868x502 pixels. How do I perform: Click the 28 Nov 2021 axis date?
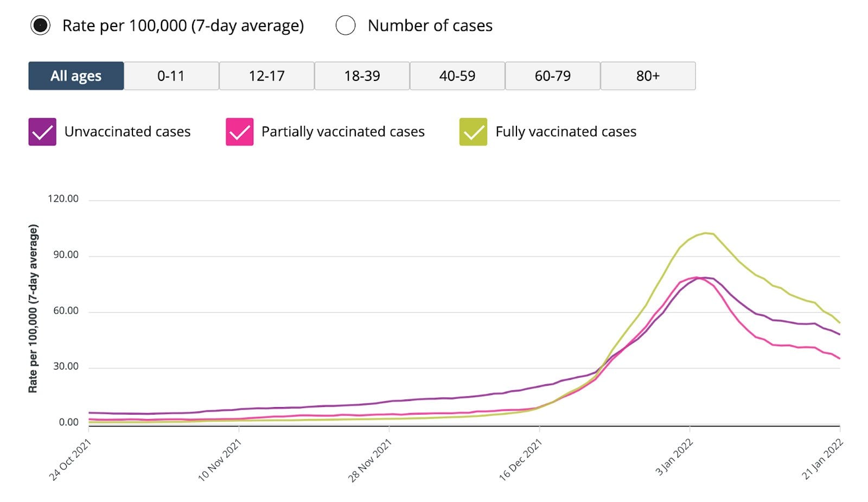369,461
